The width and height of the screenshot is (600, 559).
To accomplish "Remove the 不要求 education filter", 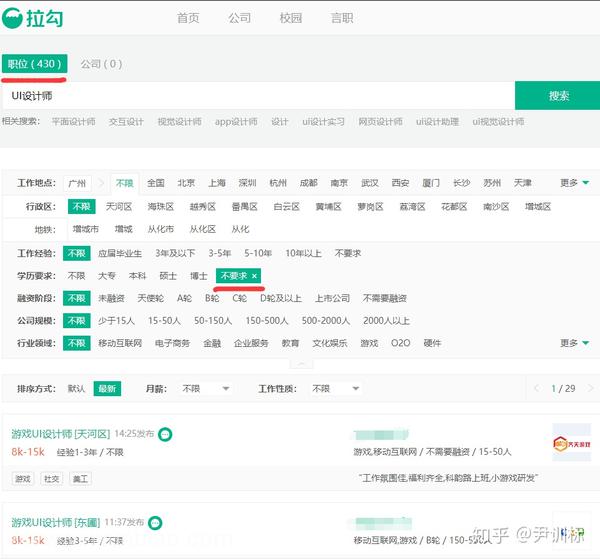I will point(254,276).
